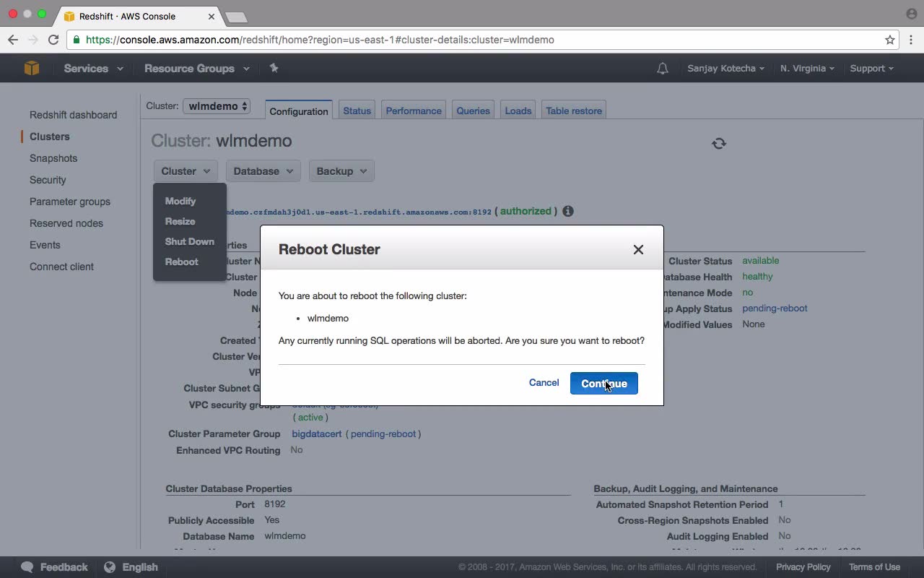Click the refresh icon beside cluster title
Viewport: 924px width, 578px height.
point(719,143)
